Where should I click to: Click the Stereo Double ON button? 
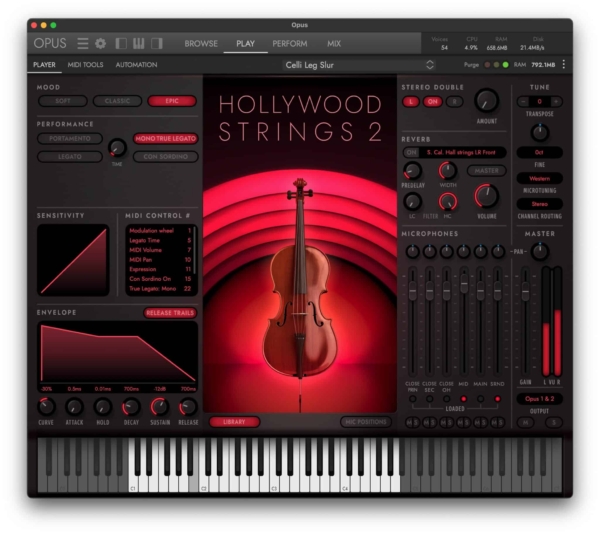point(432,102)
